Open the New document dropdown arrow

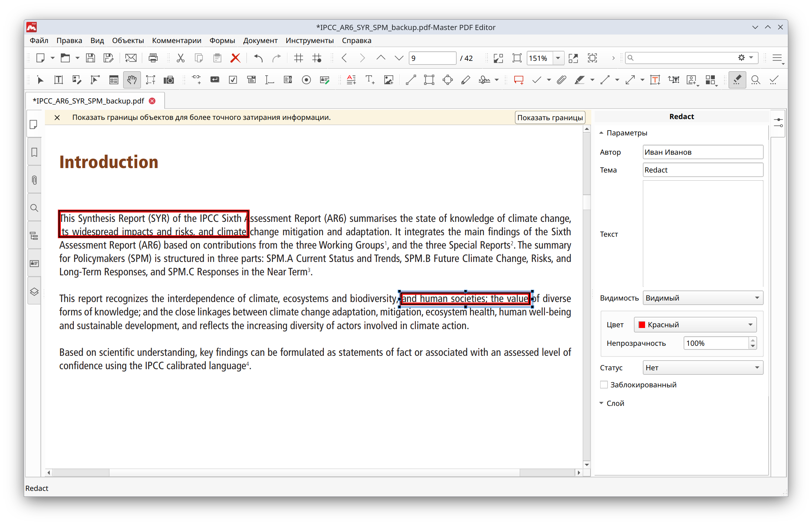(52, 58)
